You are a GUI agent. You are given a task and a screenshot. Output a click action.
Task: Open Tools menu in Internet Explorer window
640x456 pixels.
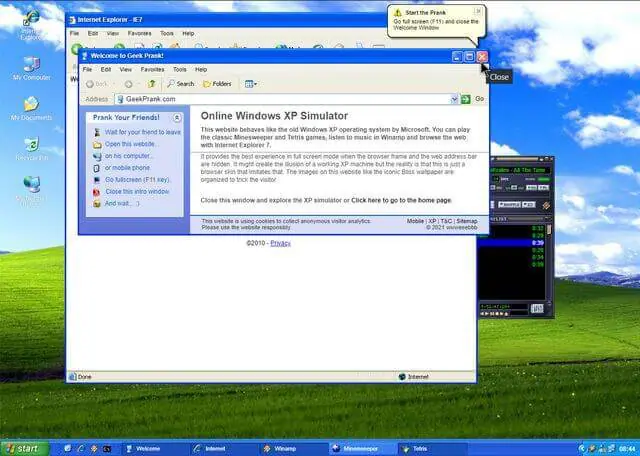point(167,33)
